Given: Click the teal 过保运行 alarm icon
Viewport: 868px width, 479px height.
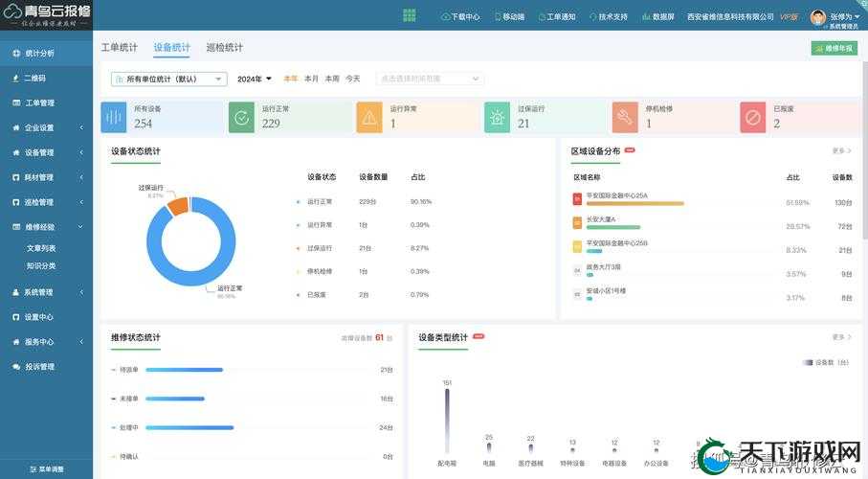Looking at the screenshot, I should pyautogui.click(x=497, y=118).
